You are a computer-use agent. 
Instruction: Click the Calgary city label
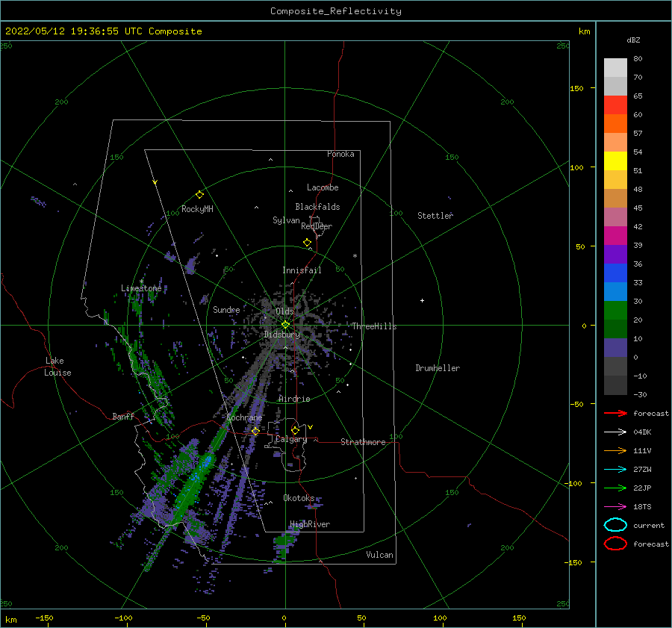[x=291, y=439]
